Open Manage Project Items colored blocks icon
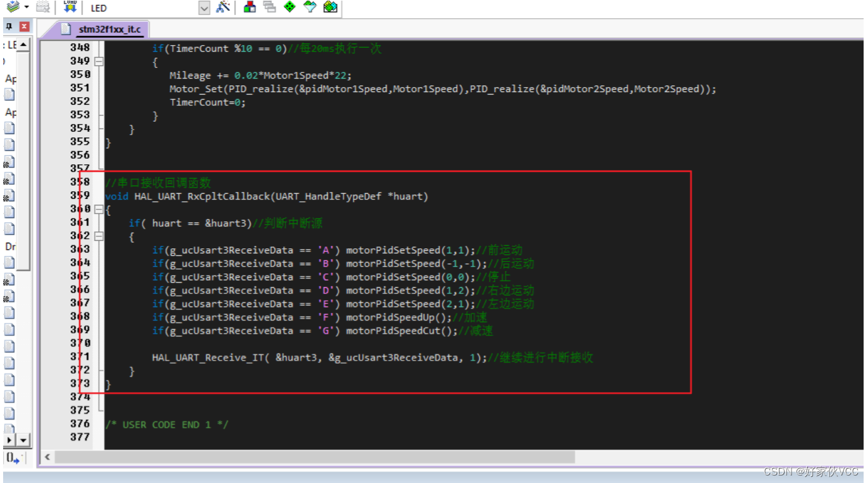The width and height of the screenshot is (868, 483). pyautogui.click(x=250, y=7)
